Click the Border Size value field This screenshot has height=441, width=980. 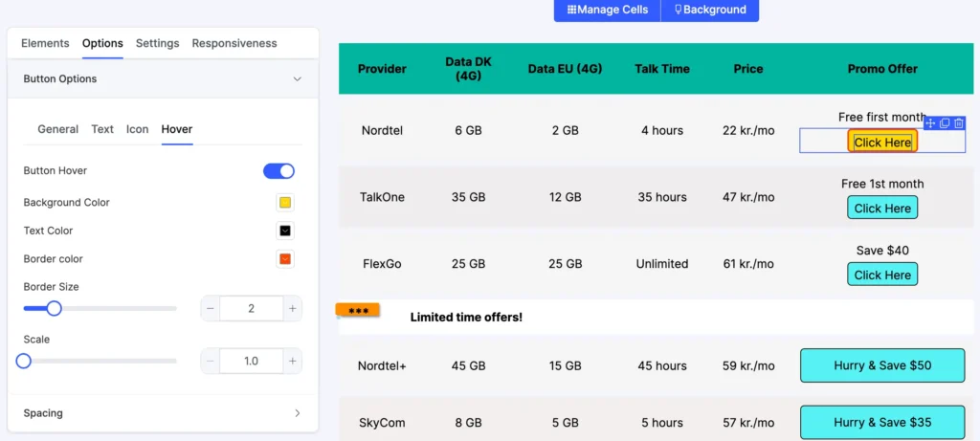pos(251,308)
